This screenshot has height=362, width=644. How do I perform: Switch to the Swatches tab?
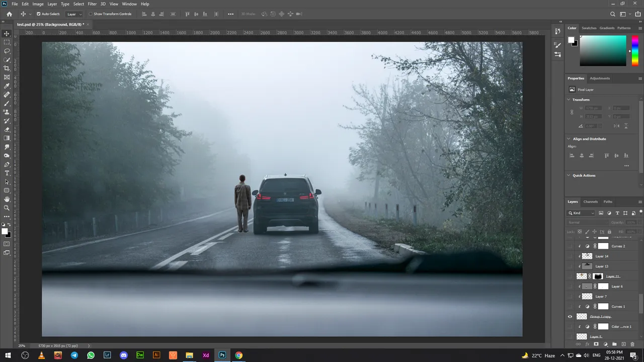(x=589, y=28)
